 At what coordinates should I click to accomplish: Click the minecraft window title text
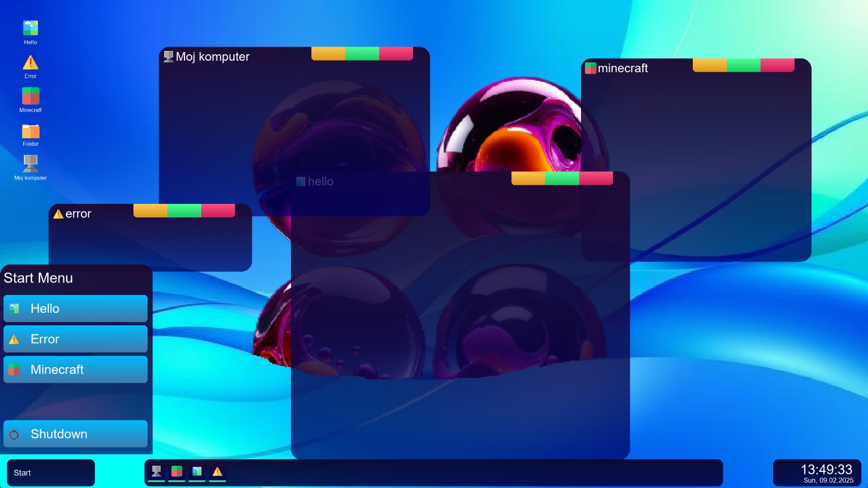coord(623,68)
